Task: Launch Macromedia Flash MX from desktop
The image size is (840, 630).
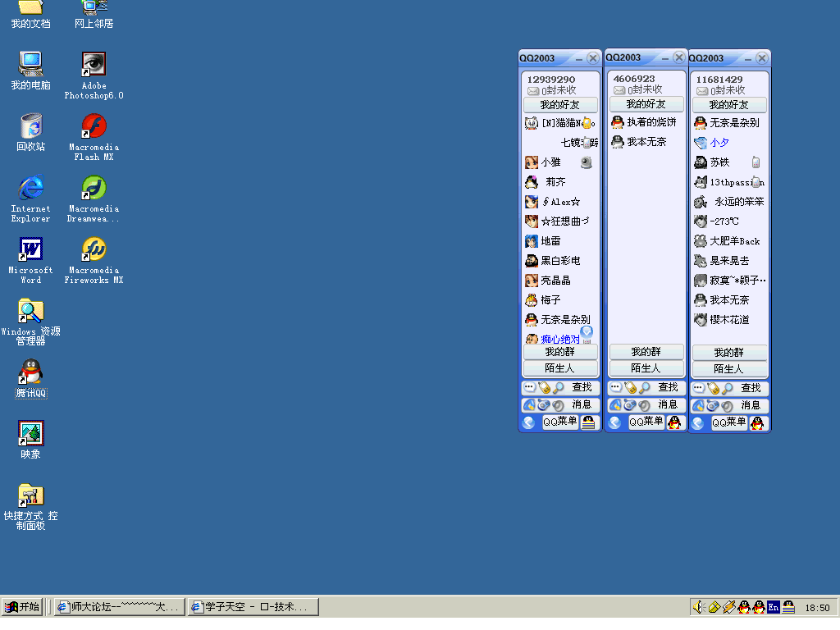Action: tap(94, 127)
